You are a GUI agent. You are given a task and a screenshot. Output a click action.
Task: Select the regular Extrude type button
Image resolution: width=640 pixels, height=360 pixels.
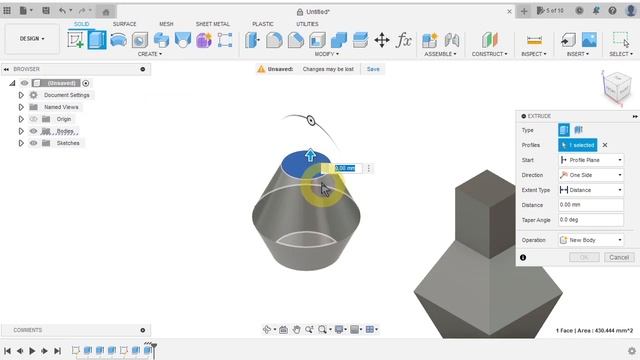(564, 130)
